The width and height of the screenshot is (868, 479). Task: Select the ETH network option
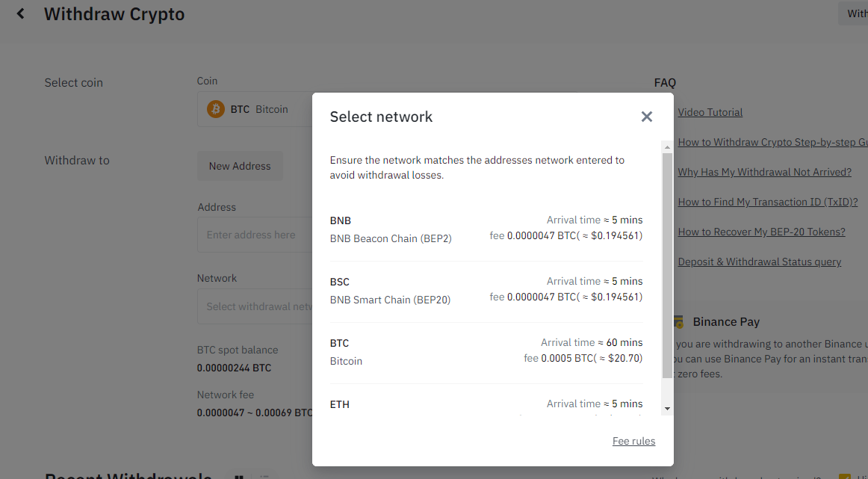tap(486, 404)
